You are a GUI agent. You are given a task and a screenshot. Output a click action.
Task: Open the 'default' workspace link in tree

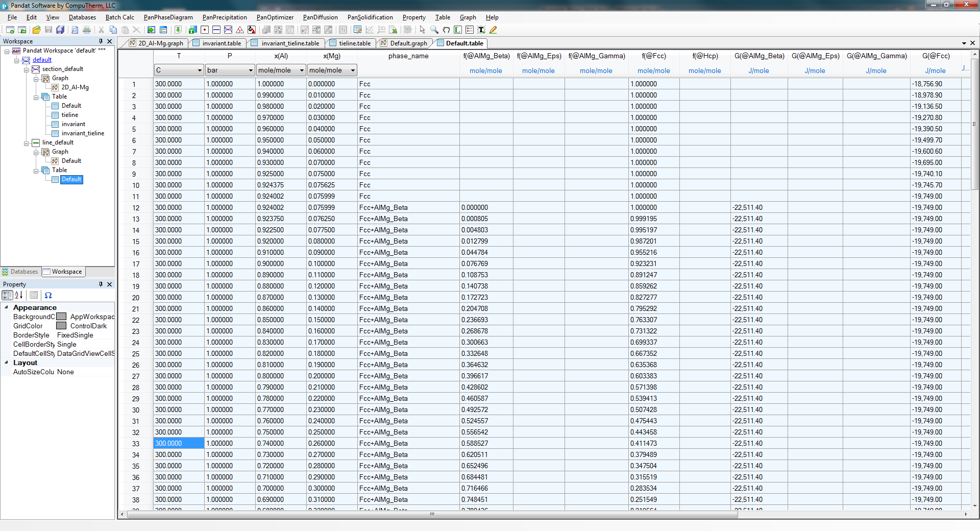42,60
